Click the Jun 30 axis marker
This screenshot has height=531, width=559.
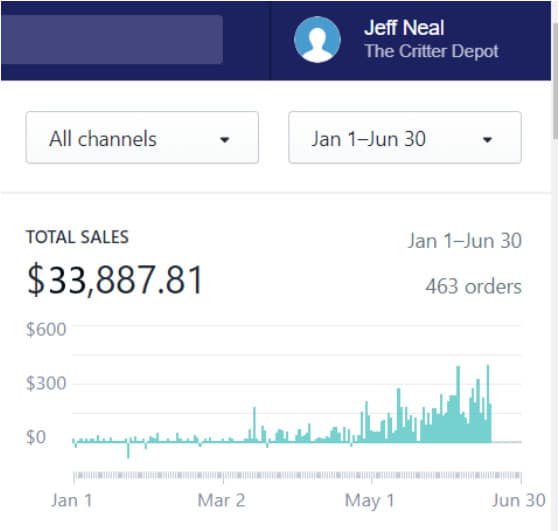point(519,500)
